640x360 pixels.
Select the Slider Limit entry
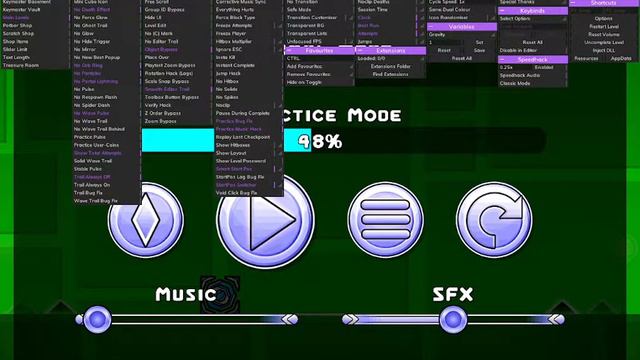[x=35, y=49]
